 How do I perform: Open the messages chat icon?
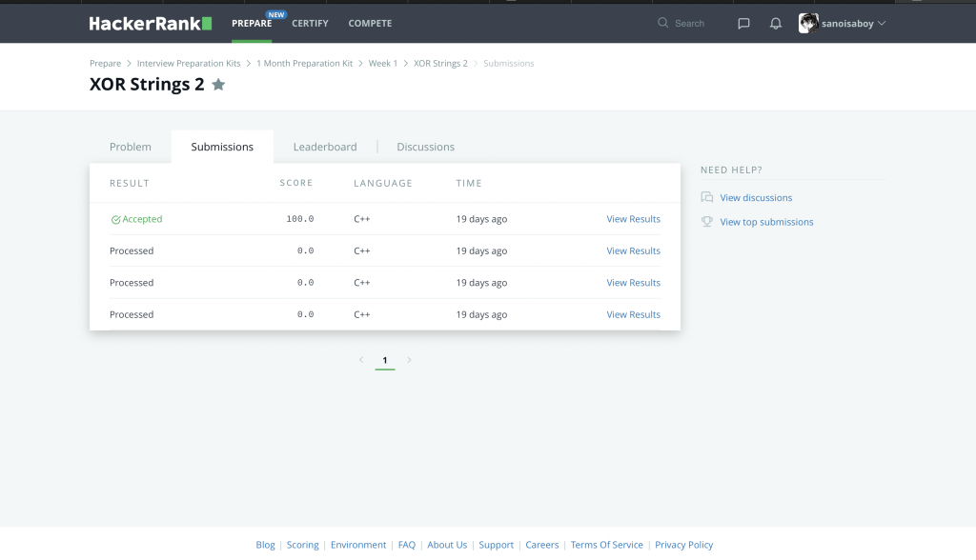743,24
